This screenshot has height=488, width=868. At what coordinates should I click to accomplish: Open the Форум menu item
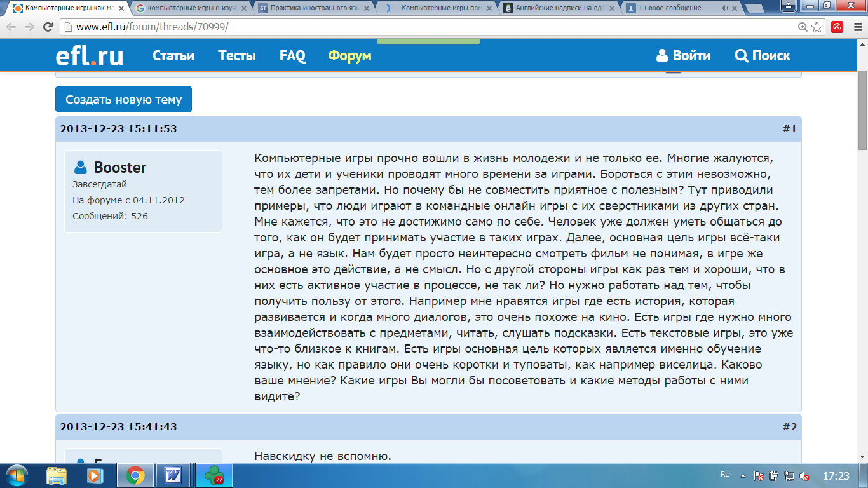pos(349,56)
